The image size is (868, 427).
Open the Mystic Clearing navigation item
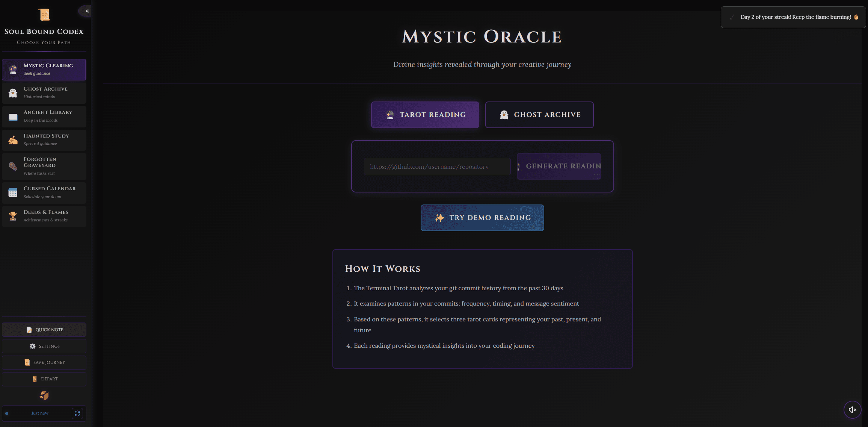44,70
